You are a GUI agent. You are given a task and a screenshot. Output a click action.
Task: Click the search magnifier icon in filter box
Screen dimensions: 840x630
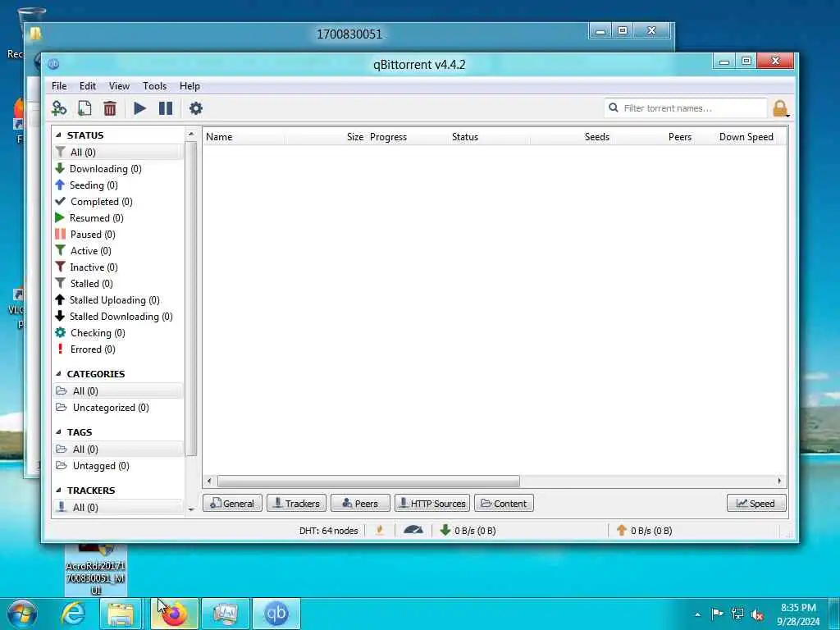(614, 107)
